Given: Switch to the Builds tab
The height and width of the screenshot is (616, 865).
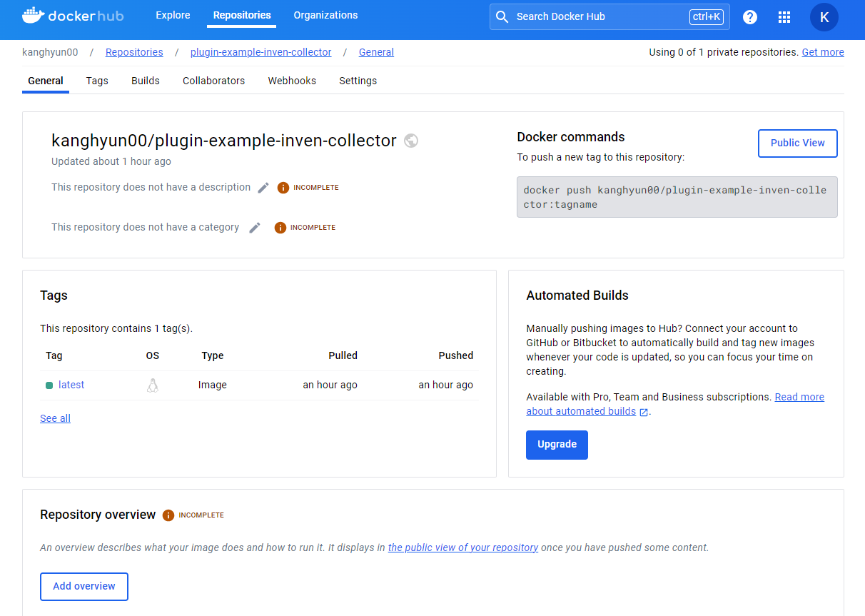Looking at the screenshot, I should (x=146, y=81).
